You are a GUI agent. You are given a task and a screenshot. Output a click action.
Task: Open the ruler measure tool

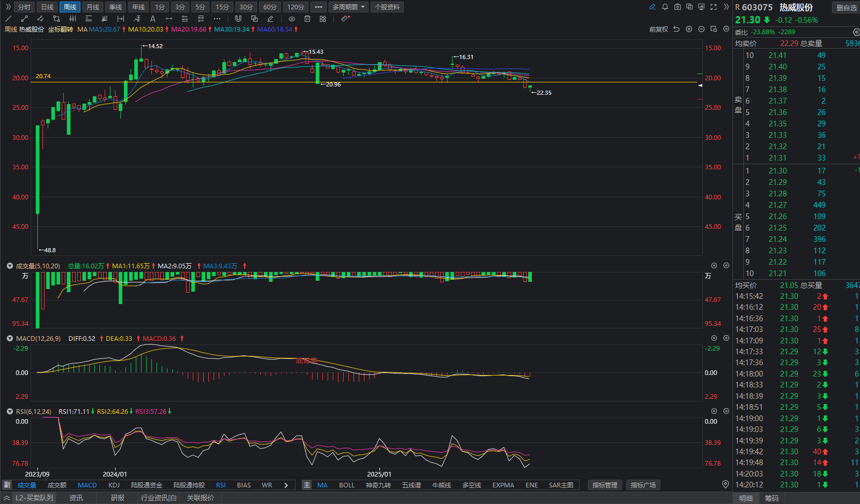click(x=345, y=19)
